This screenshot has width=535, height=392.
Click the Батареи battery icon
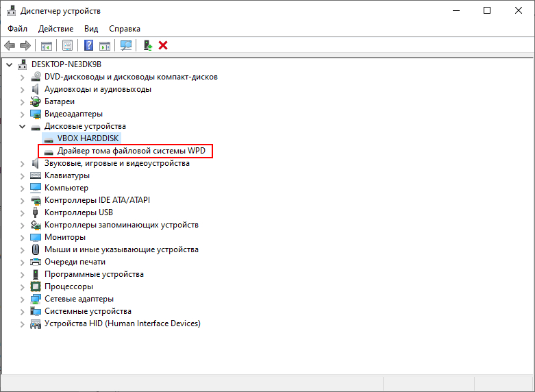coord(36,101)
